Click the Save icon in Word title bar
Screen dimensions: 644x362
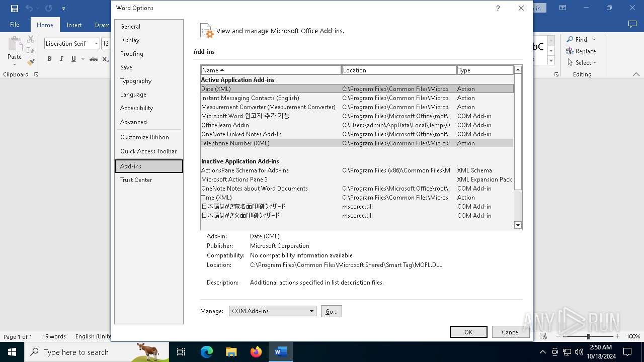[15, 8]
